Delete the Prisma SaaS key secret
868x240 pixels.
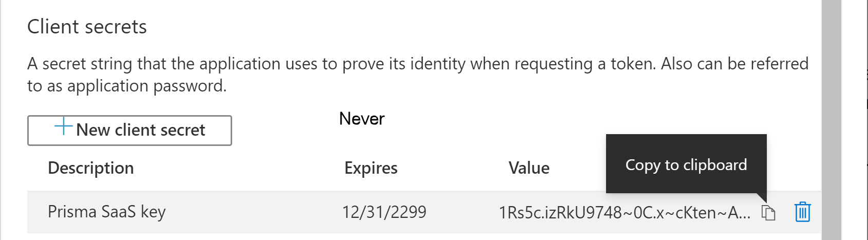[x=802, y=212]
